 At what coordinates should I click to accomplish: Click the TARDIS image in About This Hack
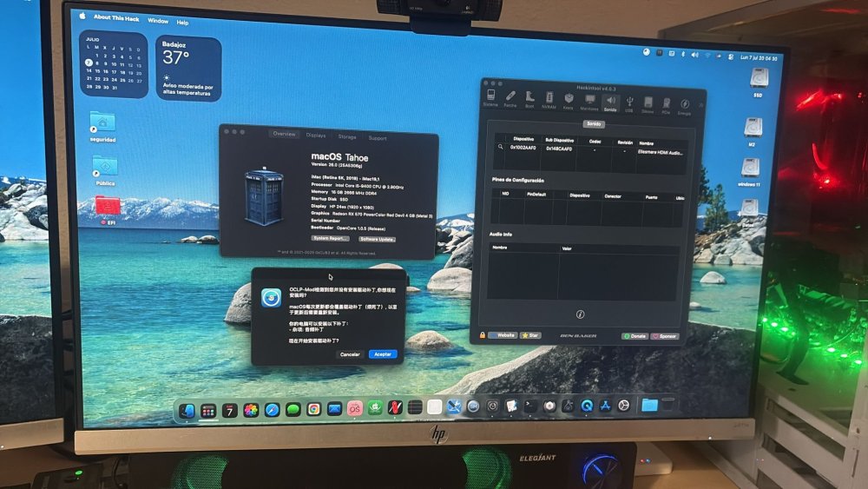tap(264, 196)
